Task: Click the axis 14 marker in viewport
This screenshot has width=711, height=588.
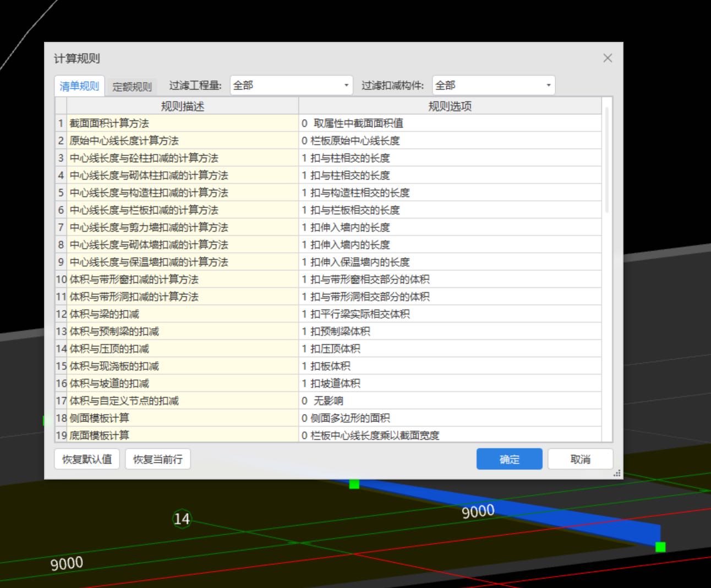Action: [182, 519]
